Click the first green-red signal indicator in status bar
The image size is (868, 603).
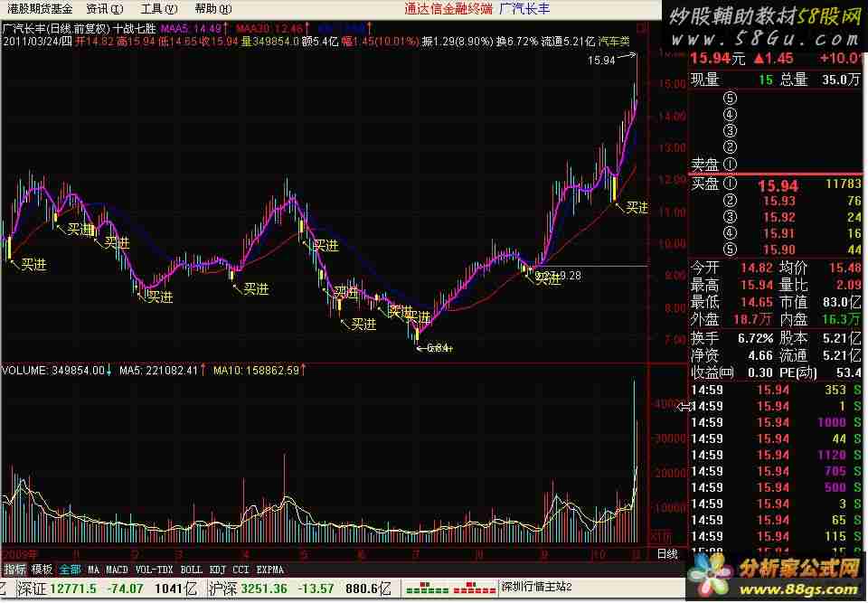tap(426, 588)
